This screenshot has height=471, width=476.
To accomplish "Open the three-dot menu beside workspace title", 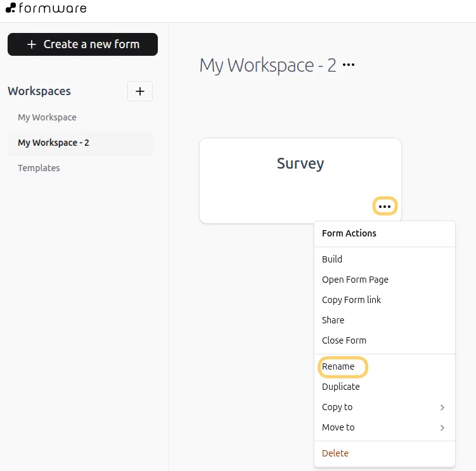I will pyautogui.click(x=349, y=65).
